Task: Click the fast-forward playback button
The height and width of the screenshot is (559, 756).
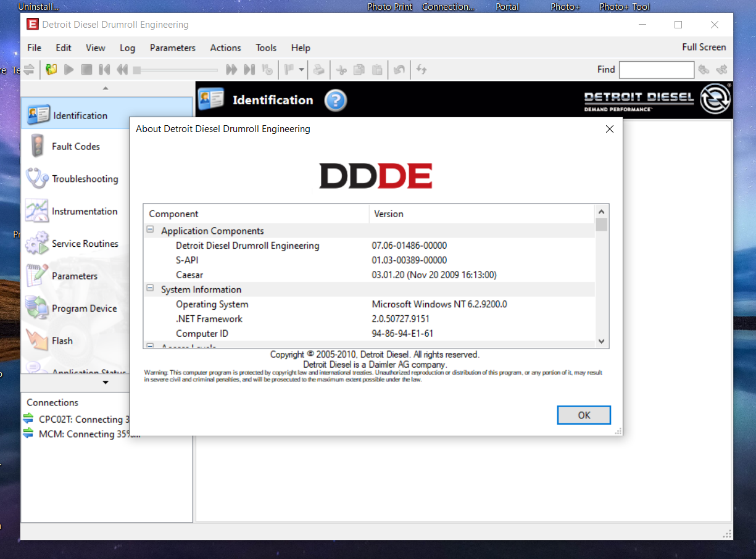Action: click(x=231, y=70)
